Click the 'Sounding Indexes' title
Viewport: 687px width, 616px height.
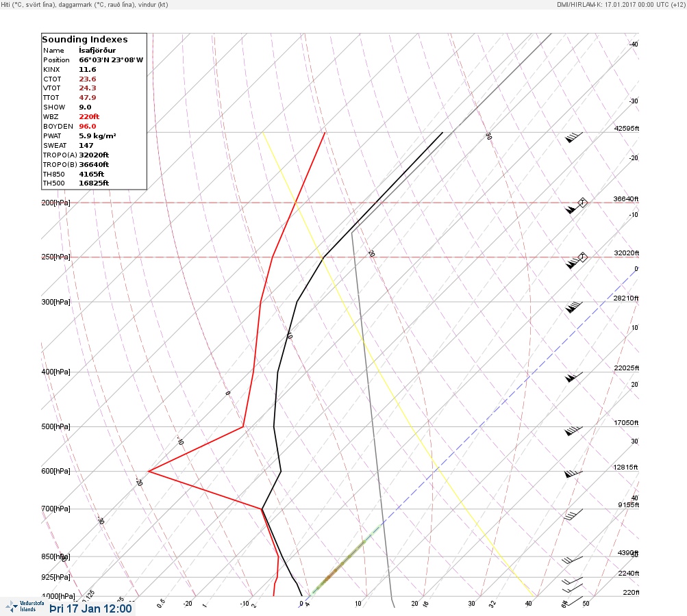[84, 40]
